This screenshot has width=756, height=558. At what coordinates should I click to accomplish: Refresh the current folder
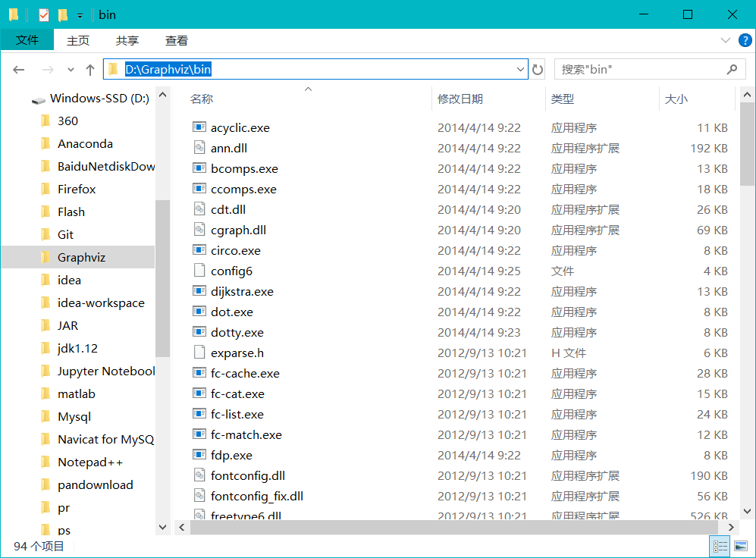coord(538,70)
